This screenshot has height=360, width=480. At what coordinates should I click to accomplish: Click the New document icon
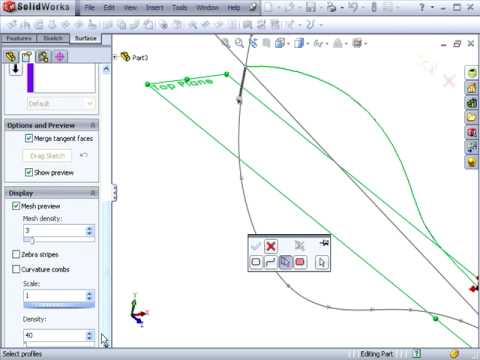[x=268, y=7]
